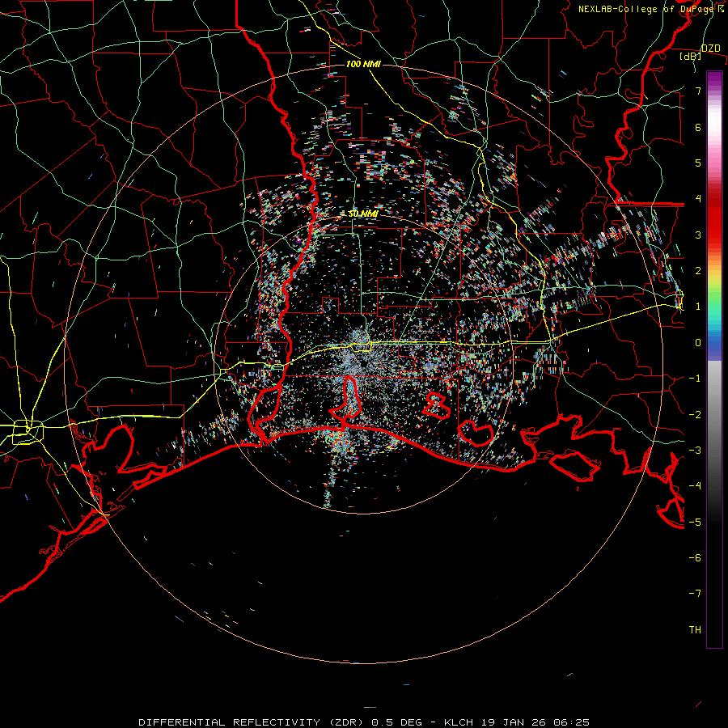Click the -7 value on color scale

[x=695, y=594]
